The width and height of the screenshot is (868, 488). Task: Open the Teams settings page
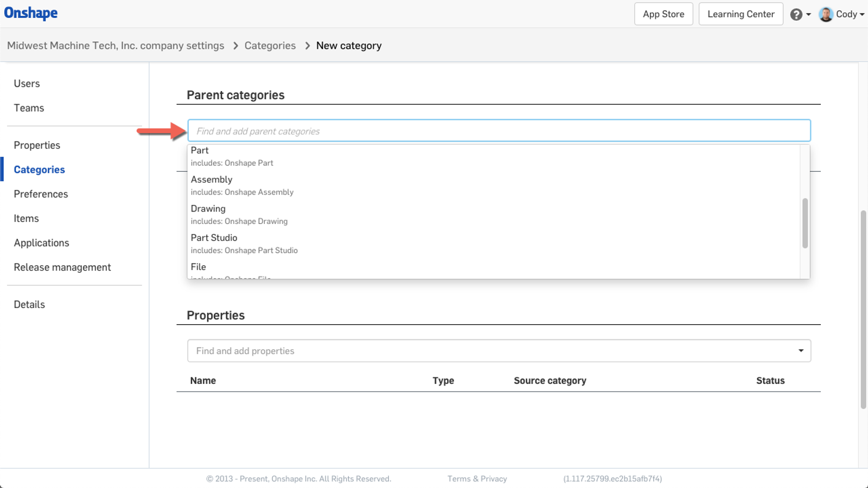click(29, 108)
